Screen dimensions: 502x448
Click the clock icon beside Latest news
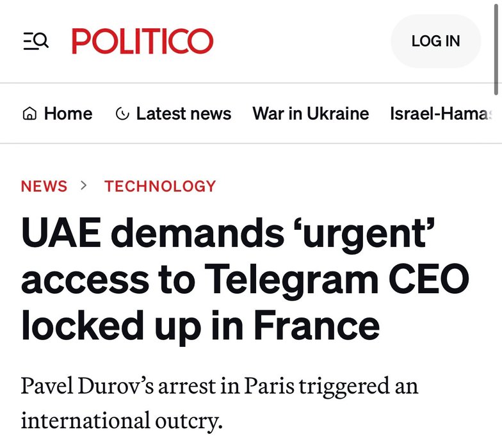(x=122, y=114)
